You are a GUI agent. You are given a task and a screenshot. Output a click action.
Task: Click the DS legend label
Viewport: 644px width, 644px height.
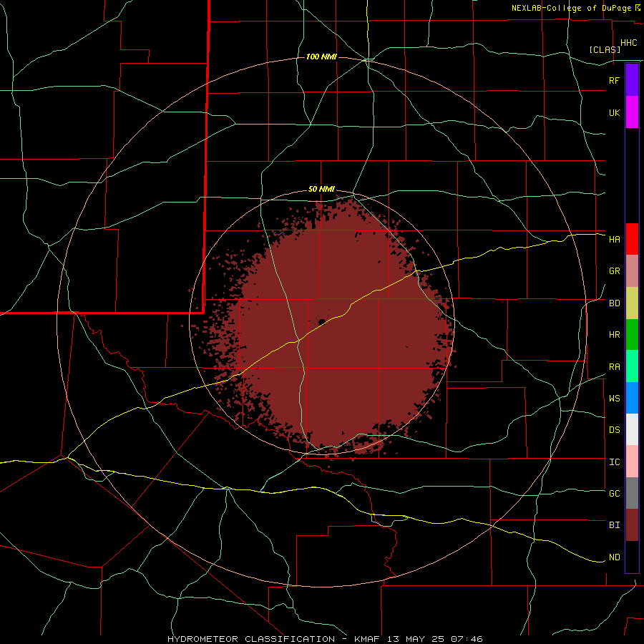pyautogui.click(x=614, y=429)
